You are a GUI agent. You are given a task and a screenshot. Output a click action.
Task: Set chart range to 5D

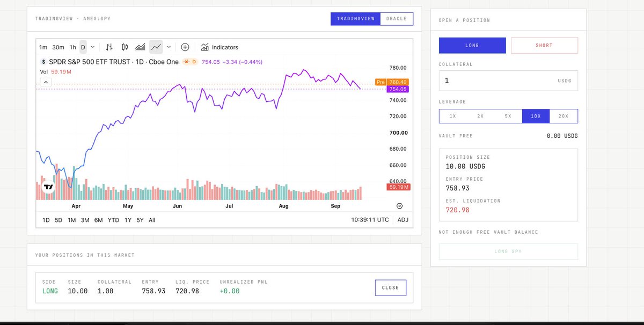tap(59, 220)
